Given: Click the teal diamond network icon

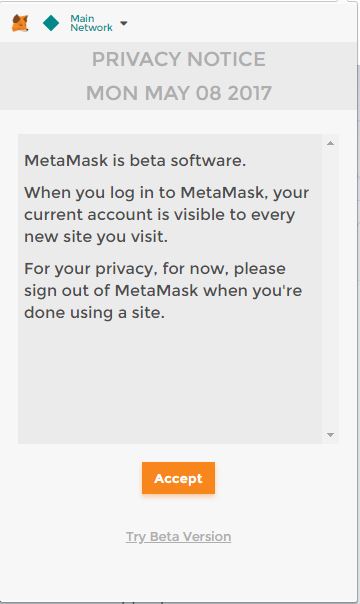Looking at the screenshot, I should point(51,23).
